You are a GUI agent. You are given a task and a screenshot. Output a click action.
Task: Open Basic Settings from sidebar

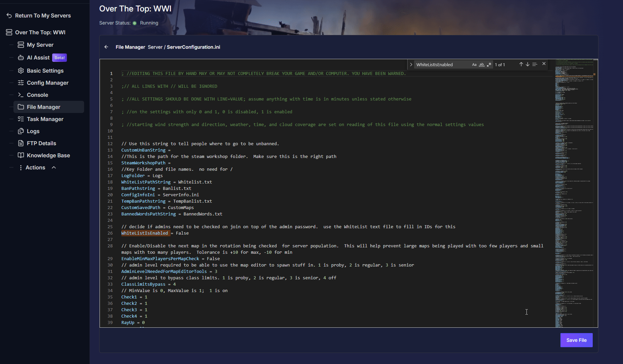pyautogui.click(x=45, y=71)
